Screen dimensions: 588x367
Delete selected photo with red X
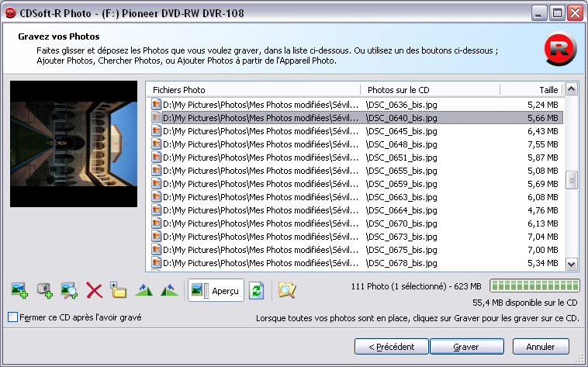94,290
